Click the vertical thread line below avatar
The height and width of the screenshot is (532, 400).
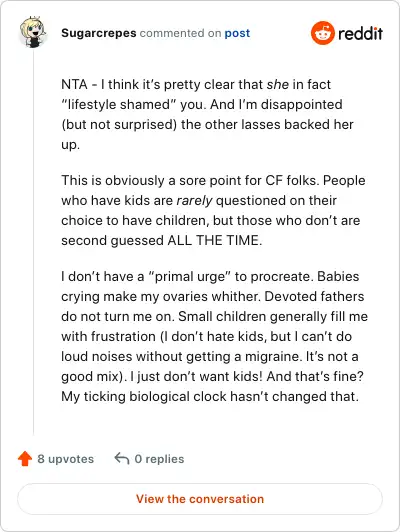click(33, 243)
